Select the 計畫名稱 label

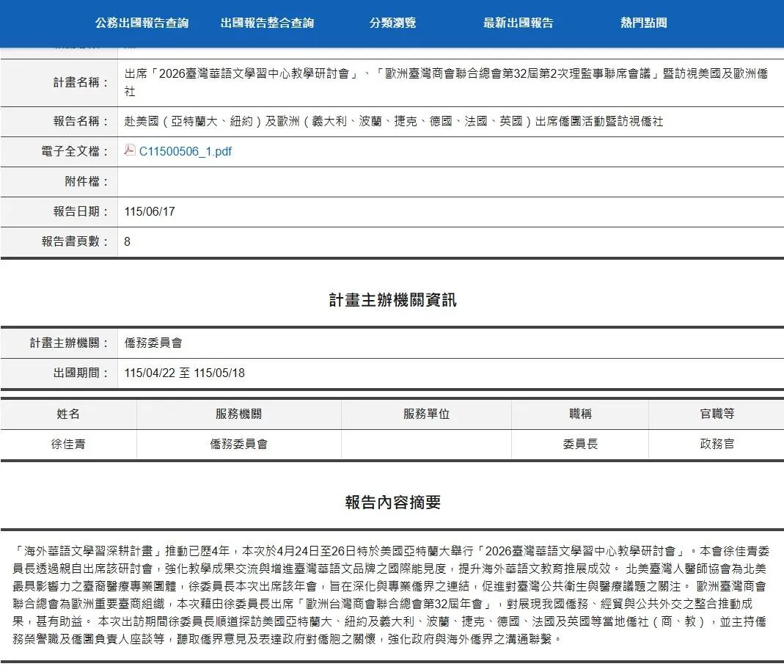tap(81, 82)
